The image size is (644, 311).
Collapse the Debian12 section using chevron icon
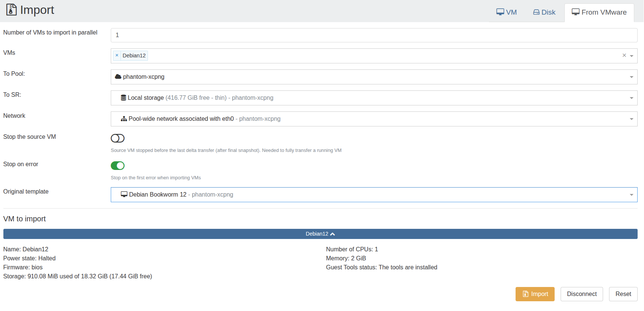tap(333, 234)
